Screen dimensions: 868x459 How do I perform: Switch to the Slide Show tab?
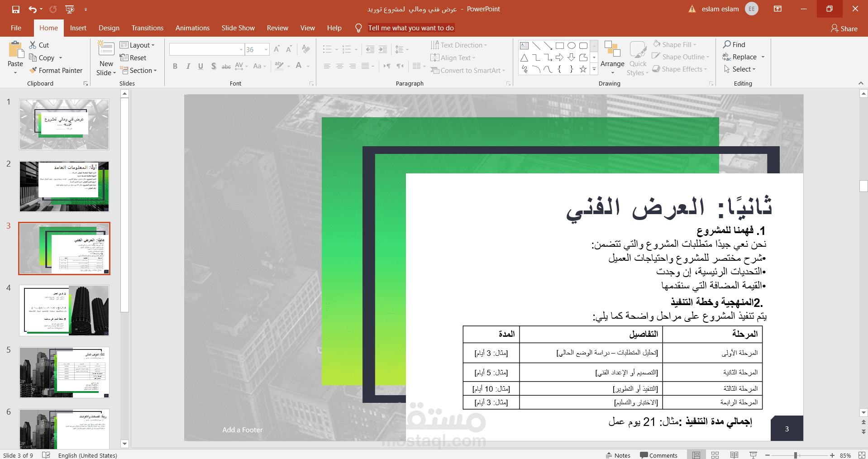pos(238,28)
